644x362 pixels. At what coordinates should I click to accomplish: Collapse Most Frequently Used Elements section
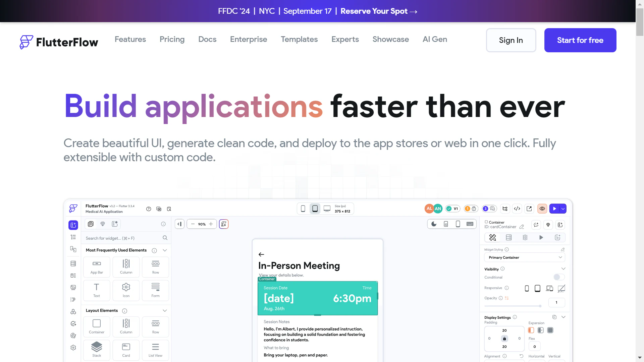[x=165, y=250]
